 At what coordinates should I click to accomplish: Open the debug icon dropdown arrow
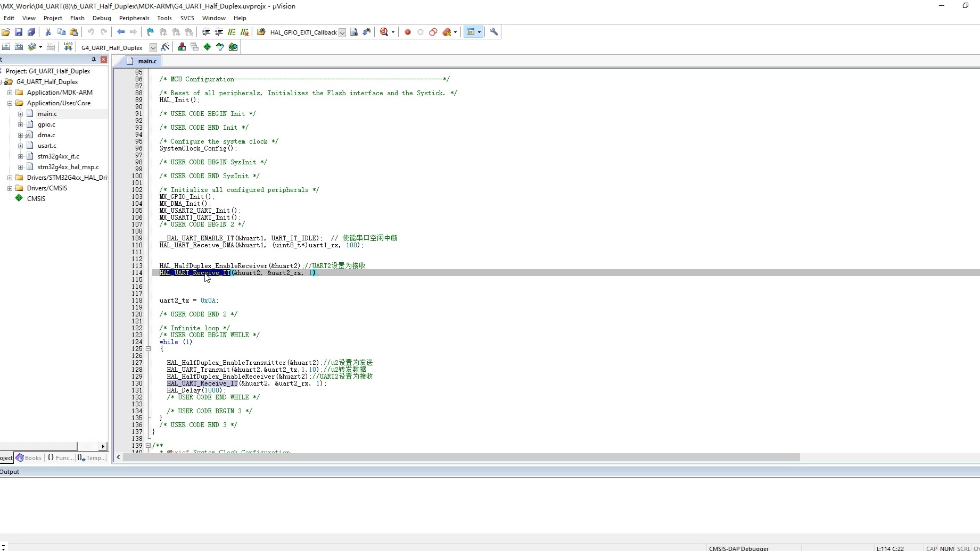click(393, 32)
